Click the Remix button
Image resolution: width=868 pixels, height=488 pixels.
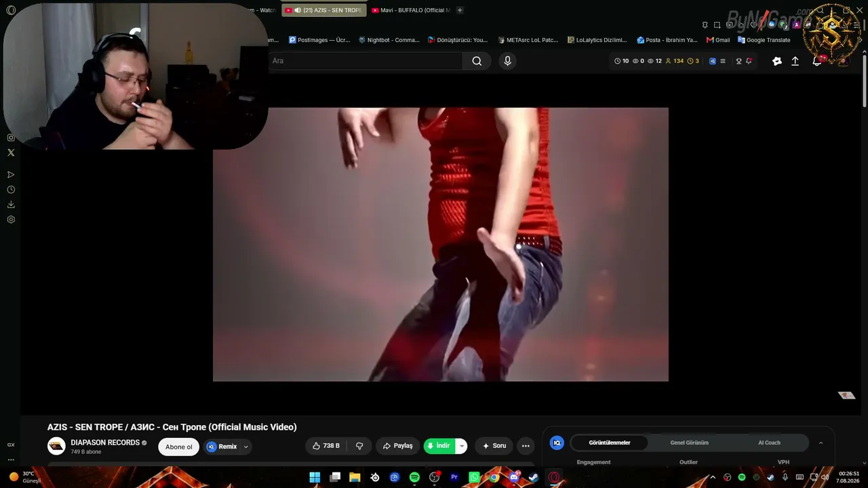click(222, 447)
